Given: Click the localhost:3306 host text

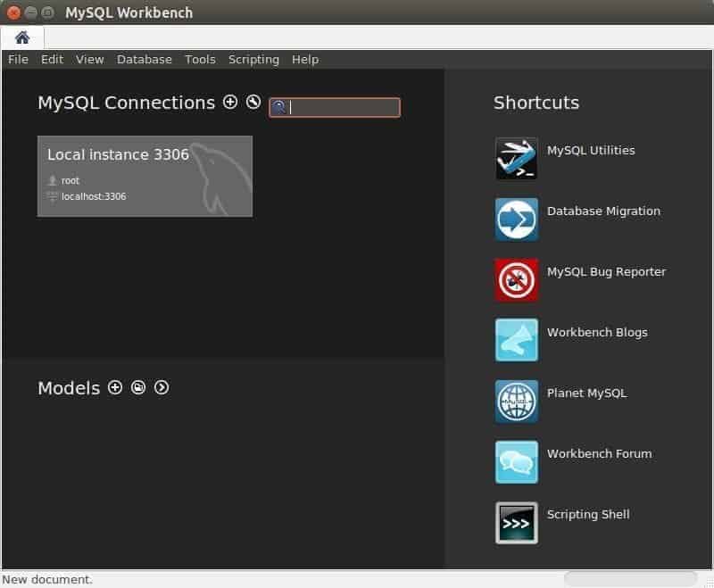Looking at the screenshot, I should pyautogui.click(x=94, y=196).
